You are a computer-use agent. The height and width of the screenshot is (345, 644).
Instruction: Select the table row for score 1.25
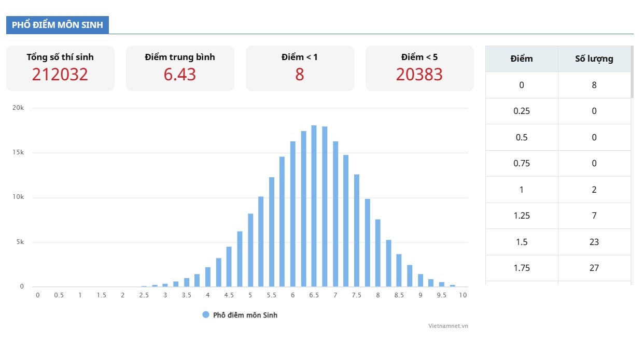tap(558, 215)
